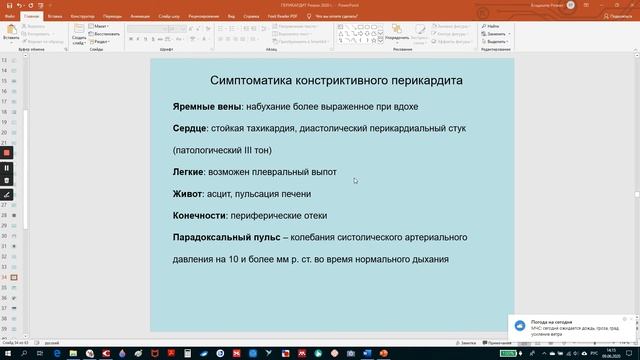Delete the screen recording trash icon

pos(7,180)
